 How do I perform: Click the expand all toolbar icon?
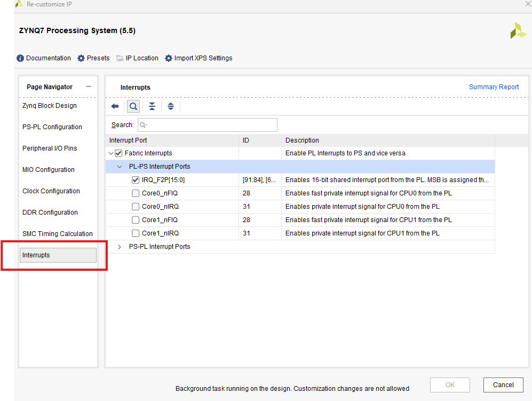tap(171, 106)
